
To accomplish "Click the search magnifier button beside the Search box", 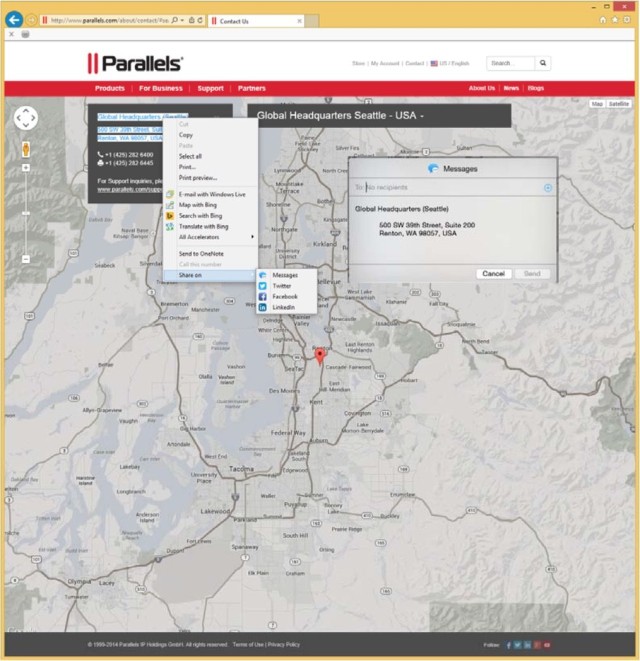I will click(543, 63).
